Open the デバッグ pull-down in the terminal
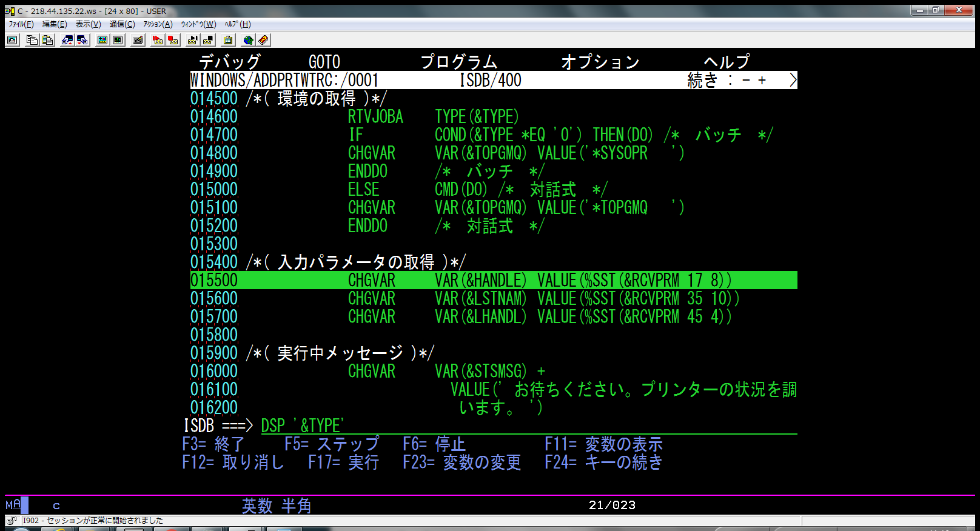The height and width of the screenshot is (531, 980). click(230, 62)
